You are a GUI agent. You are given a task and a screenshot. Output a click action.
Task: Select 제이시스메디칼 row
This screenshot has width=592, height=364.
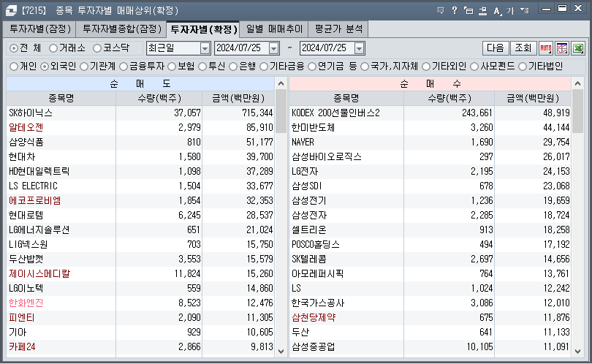tap(140, 274)
